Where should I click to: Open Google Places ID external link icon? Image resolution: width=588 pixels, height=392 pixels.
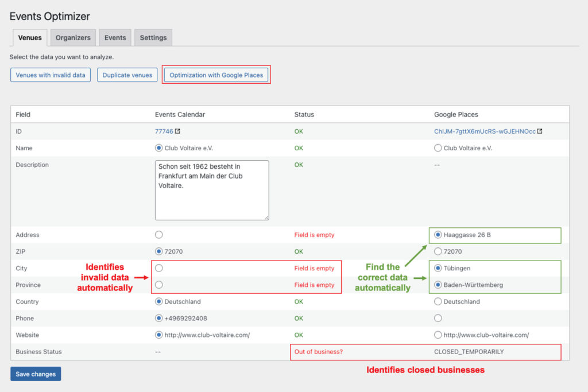click(539, 131)
